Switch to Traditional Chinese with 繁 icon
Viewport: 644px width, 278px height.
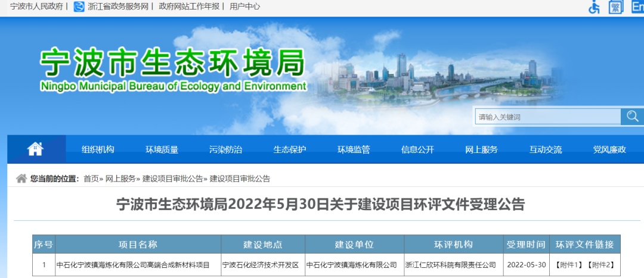coord(615,7)
